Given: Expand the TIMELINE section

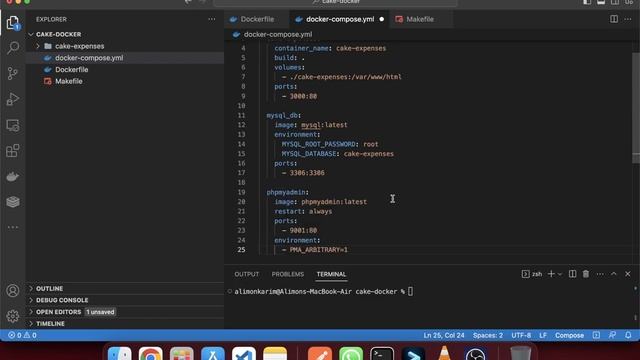Looking at the screenshot, I should click(50, 324).
